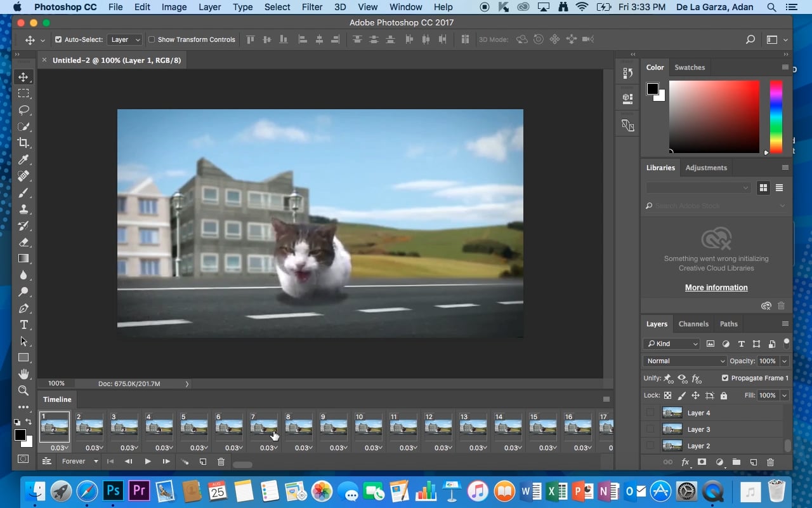Select the Hand tool
This screenshot has height=508, width=812.
point(23,374)
